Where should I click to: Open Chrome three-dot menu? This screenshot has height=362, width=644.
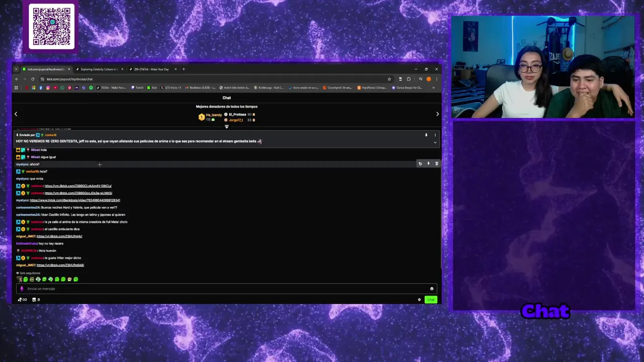click(x=436, y=79)
